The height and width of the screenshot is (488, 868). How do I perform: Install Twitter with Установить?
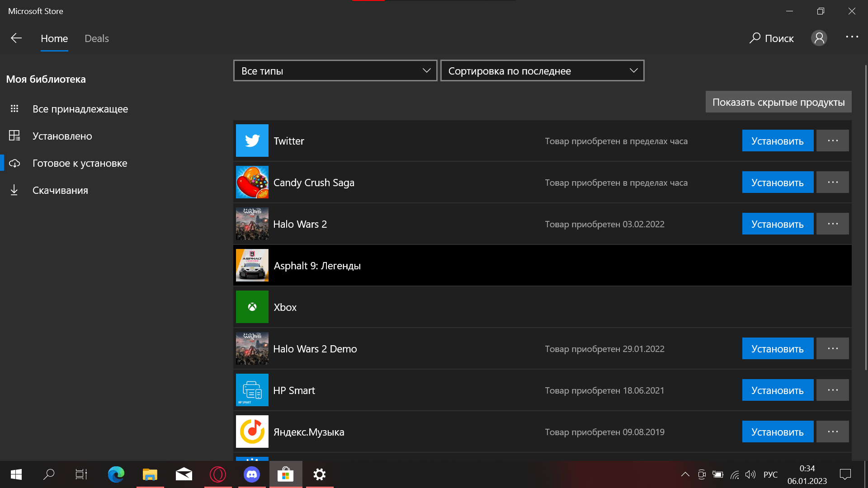[x=778, y=141]
